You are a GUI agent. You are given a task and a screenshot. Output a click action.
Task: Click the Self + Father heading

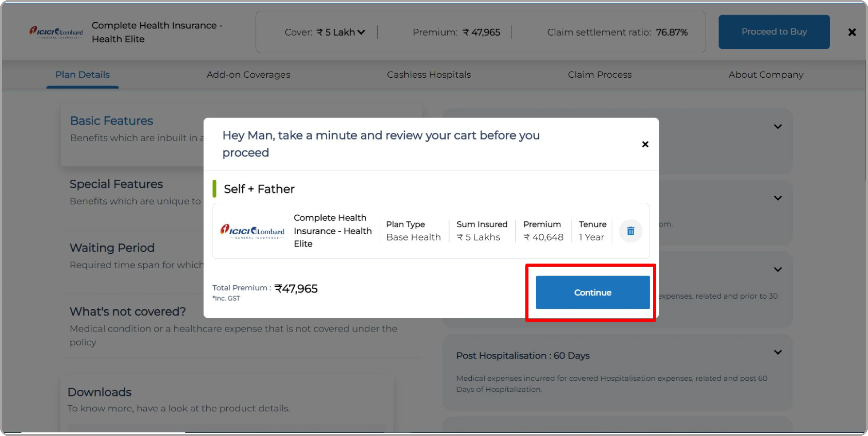point(259,189)
